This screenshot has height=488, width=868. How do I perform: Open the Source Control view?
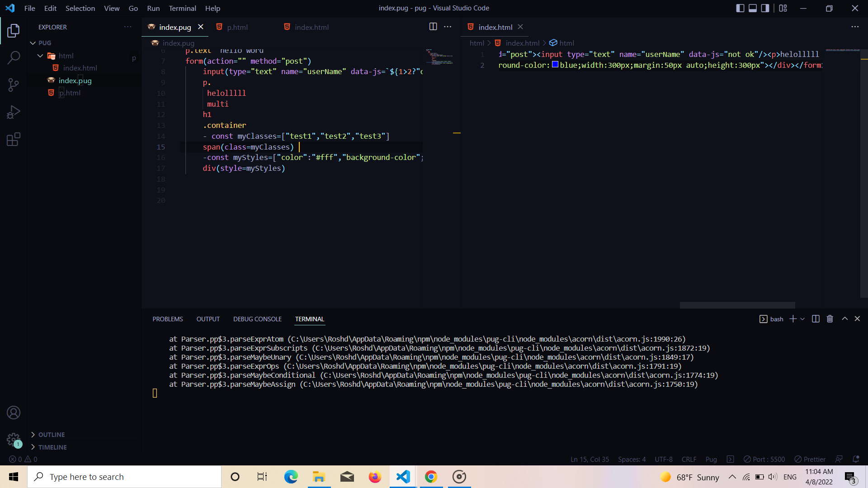14,85
